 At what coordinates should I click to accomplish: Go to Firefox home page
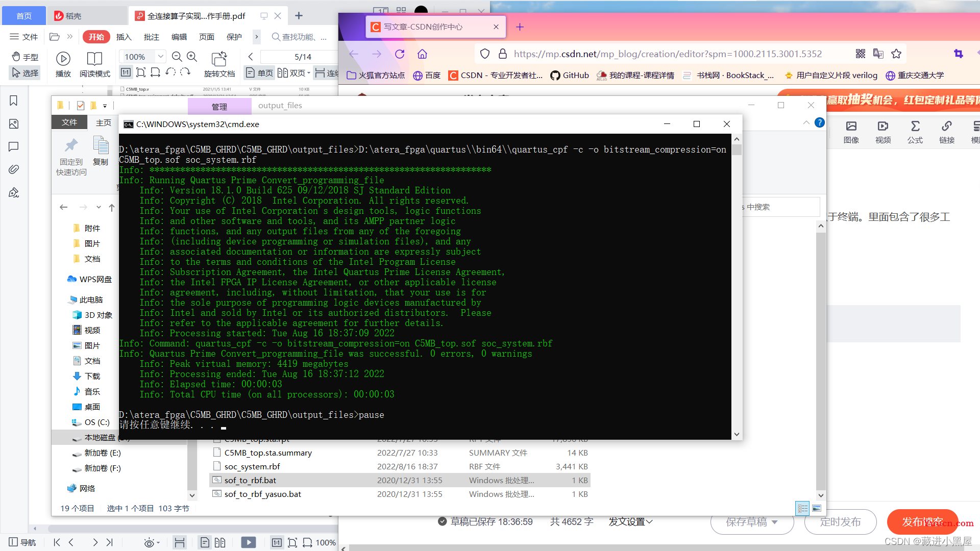(x=422, y=54)
